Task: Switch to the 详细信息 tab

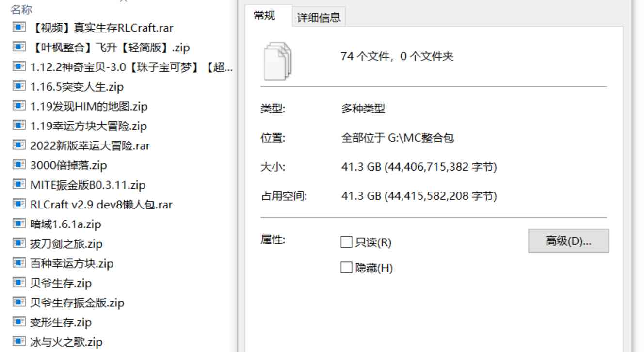Action: click(319, 17)
